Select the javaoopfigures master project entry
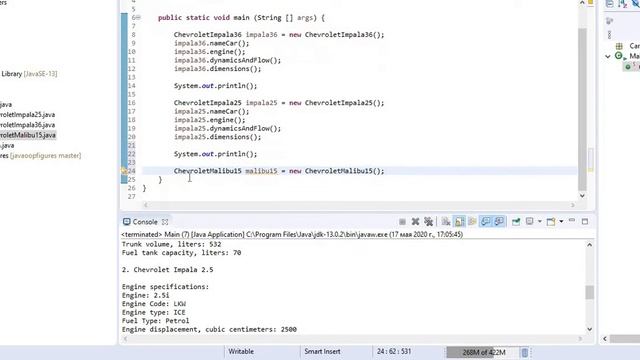Screen dimensions: 640x360 tap(40, 156)
